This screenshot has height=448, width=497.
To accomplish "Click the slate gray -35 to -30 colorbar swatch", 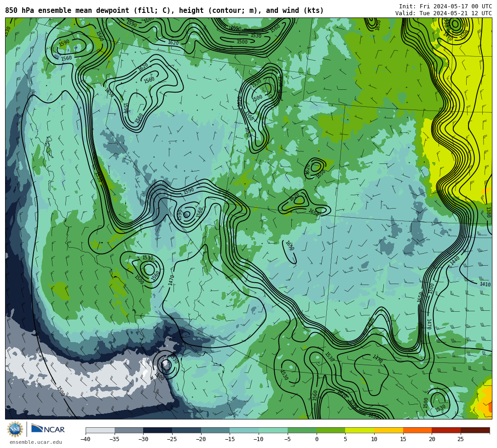I will (129, 430).
